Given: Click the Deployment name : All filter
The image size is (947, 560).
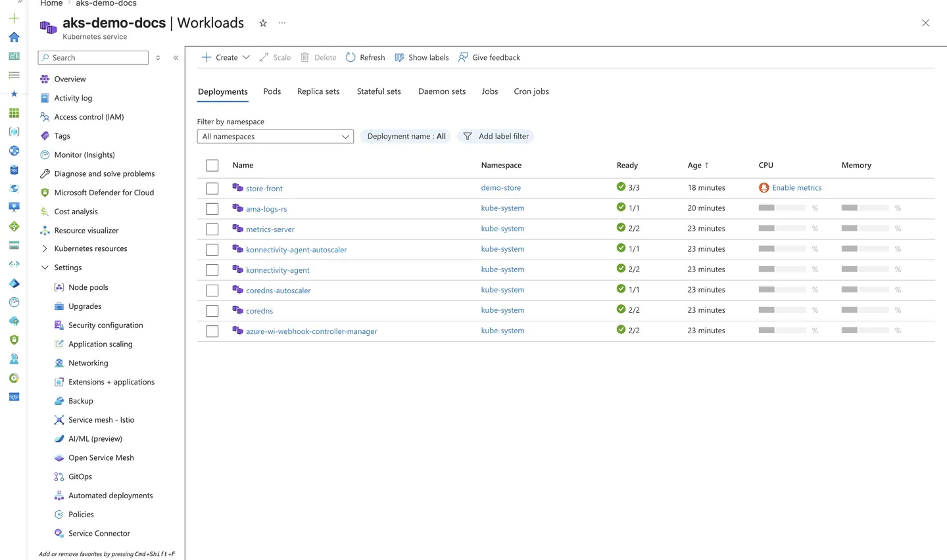Looking at the screenshot, I should coord(406,136).
